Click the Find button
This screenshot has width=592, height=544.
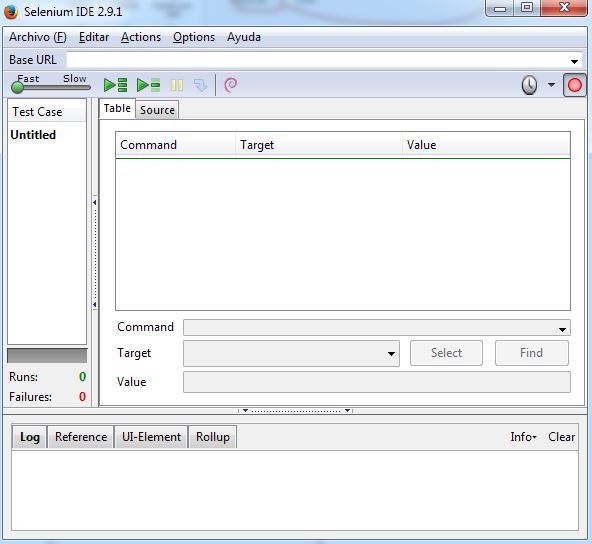click(x=532, y=353)
